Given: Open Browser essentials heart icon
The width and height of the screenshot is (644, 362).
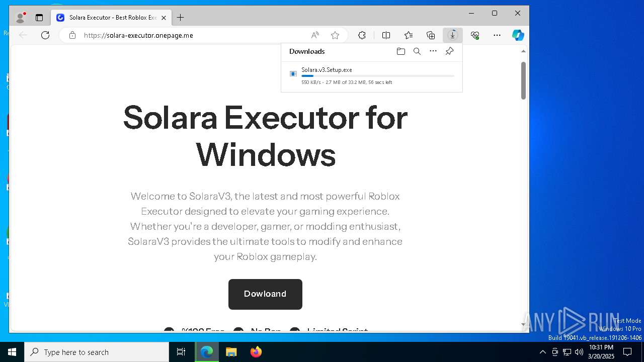Looking at the screenshot, I should coord(475,35).
